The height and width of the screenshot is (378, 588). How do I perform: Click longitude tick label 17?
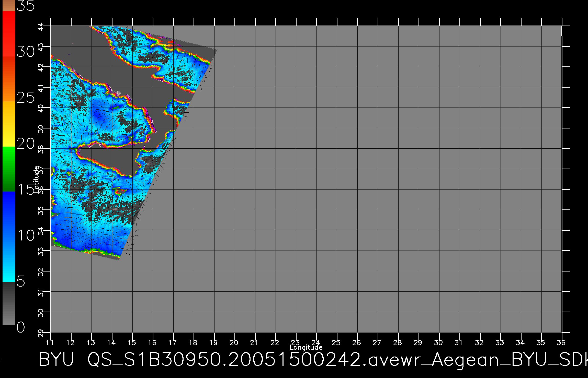173,342
